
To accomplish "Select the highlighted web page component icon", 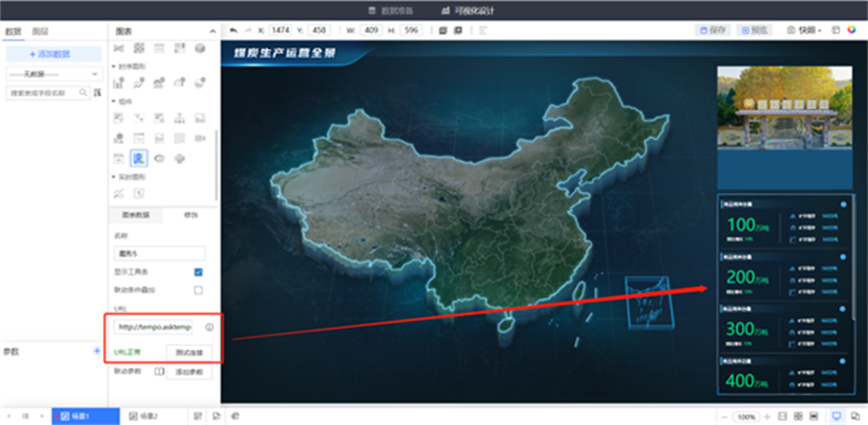I will (x=139, y=157).
